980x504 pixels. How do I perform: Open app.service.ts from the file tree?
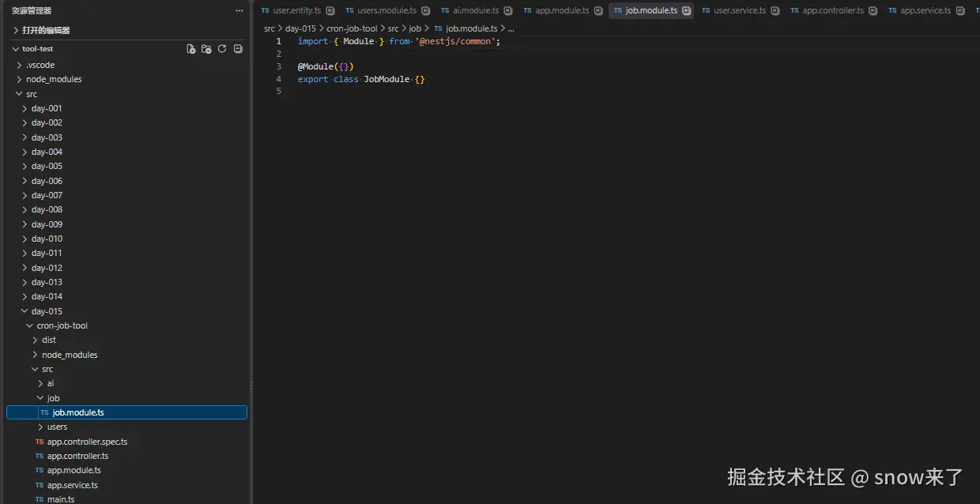(x=73, y=485)
